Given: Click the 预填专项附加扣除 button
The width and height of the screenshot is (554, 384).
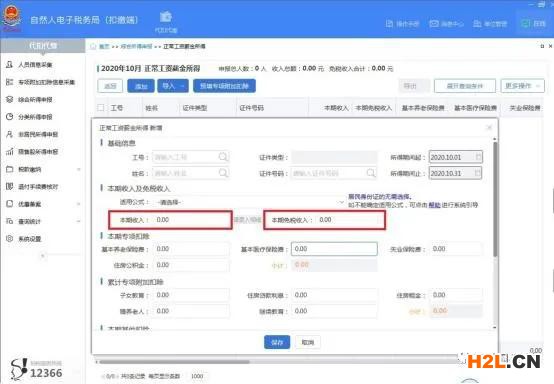Looking at the screenshot, I should point(224,86).
